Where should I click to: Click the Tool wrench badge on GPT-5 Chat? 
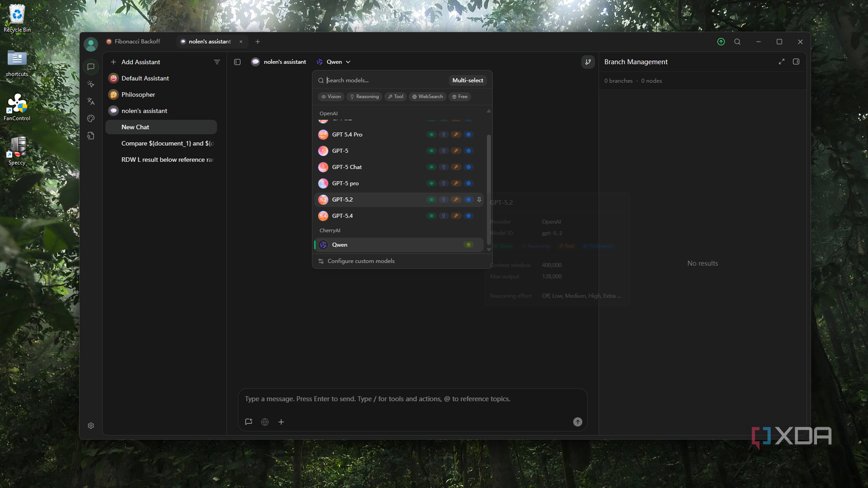[456, 167]
